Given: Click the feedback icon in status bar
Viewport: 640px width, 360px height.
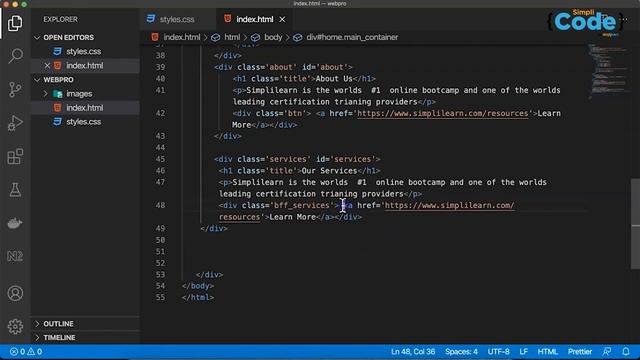Looking at the screenshot, I should (x=607, y=351).
